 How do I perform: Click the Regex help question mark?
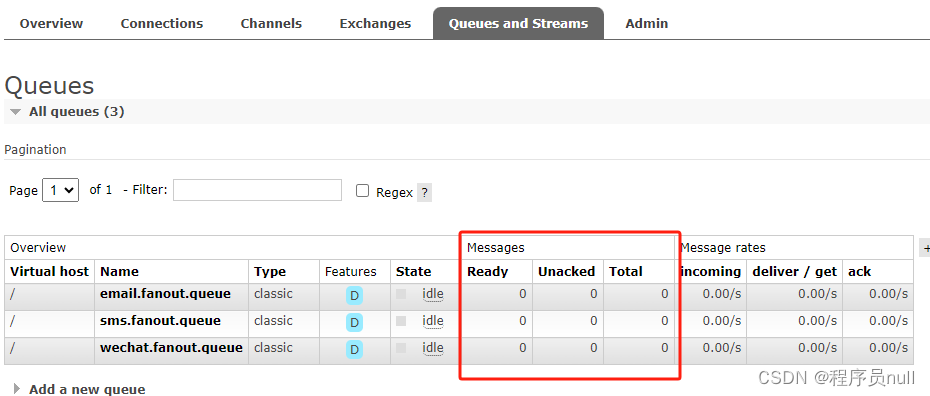(x=424, y=193)
